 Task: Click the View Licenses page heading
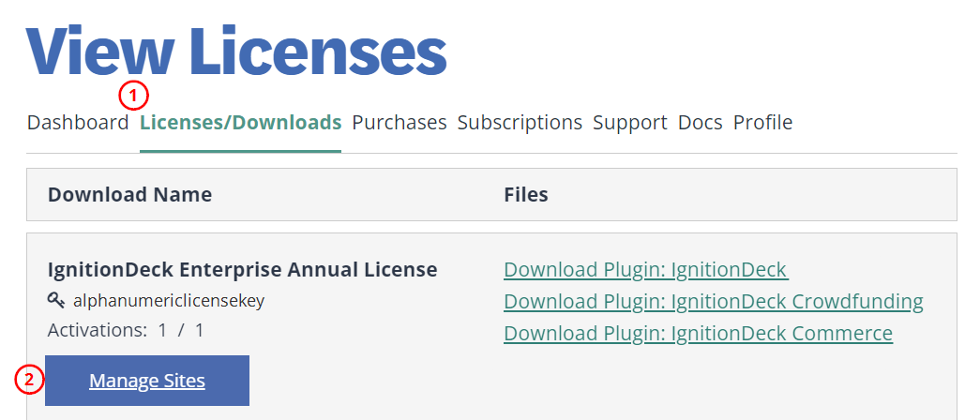236,52
